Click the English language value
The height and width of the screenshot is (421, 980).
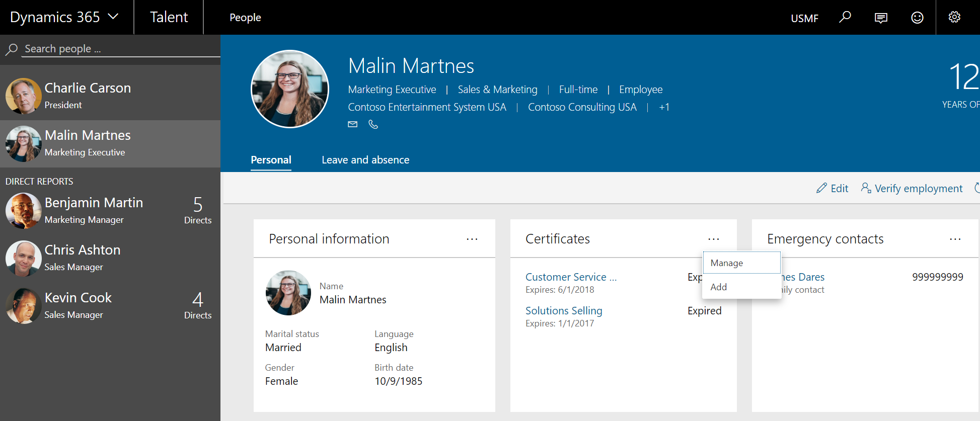point(391,348)
